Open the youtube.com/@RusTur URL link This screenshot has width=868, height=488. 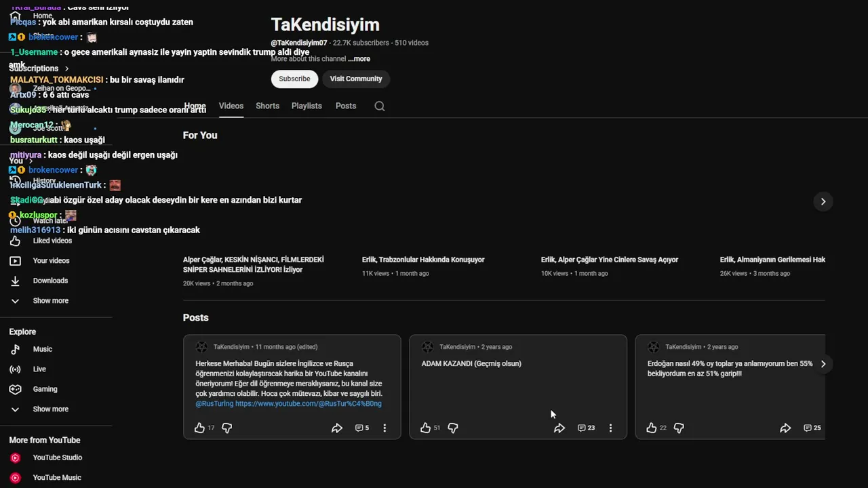click(309, 403)
